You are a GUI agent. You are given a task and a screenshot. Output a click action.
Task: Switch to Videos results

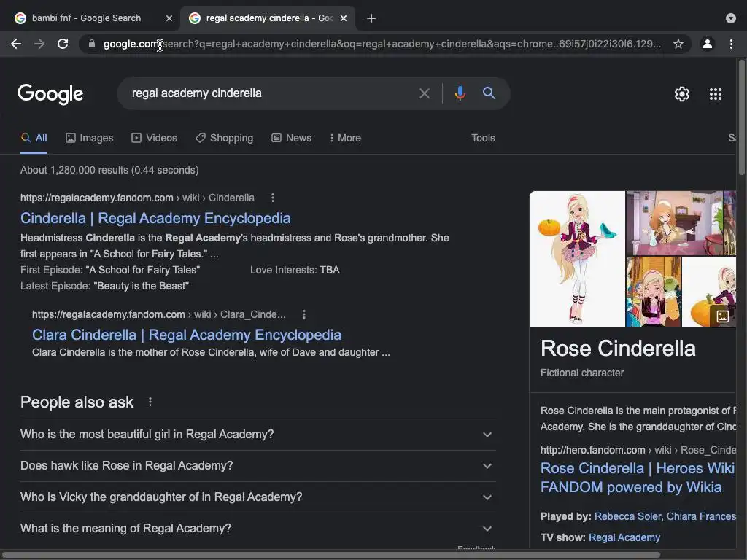[155, 138]
